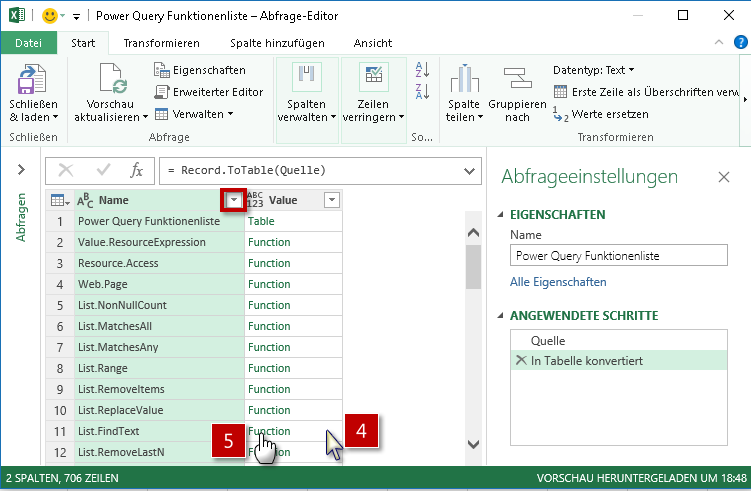Expand the formula bar chevron
Screen dimensions: 751x491
tap(469, 171)
